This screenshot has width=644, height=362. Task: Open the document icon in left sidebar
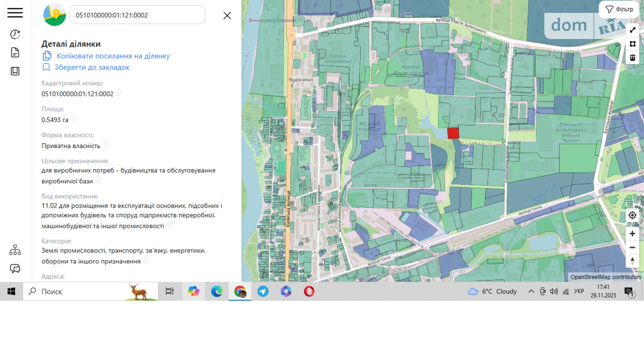point(15,53)
